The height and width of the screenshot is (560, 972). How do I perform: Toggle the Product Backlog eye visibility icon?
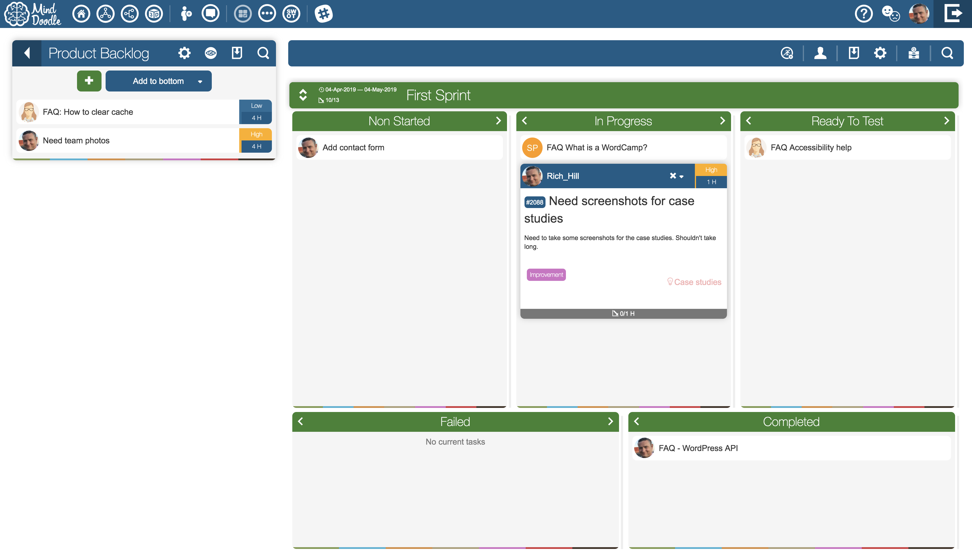coord(211,53)
